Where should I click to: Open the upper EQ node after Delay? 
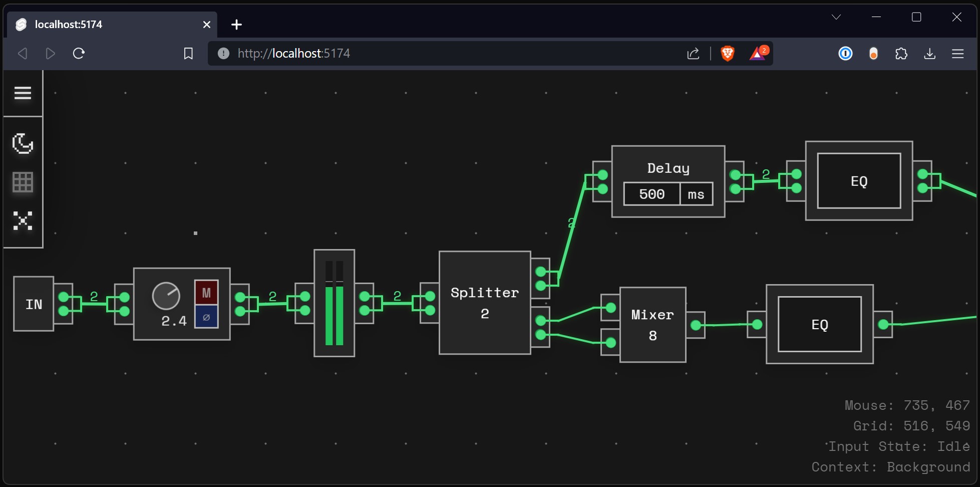pyautogui.click(x=859, y=181)
